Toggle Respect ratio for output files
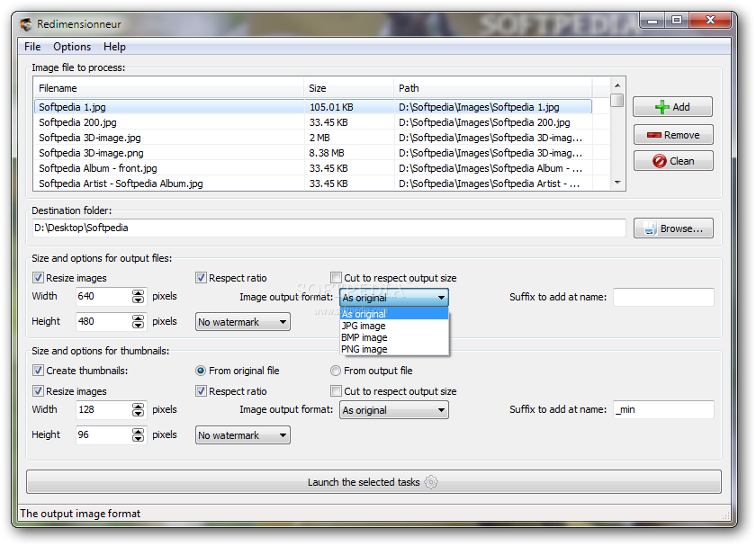The image size is (756, 546). [x=201, y=278]
